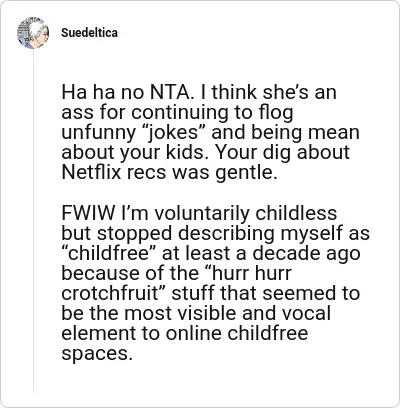Click the word "describing" in the comment
This screenshot has height=408, width=400.
point(226,233)
